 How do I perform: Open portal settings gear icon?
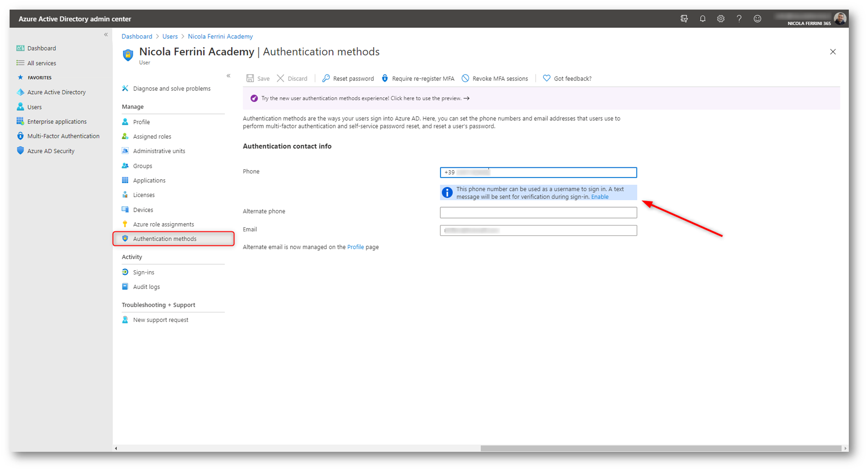point(721,19)
